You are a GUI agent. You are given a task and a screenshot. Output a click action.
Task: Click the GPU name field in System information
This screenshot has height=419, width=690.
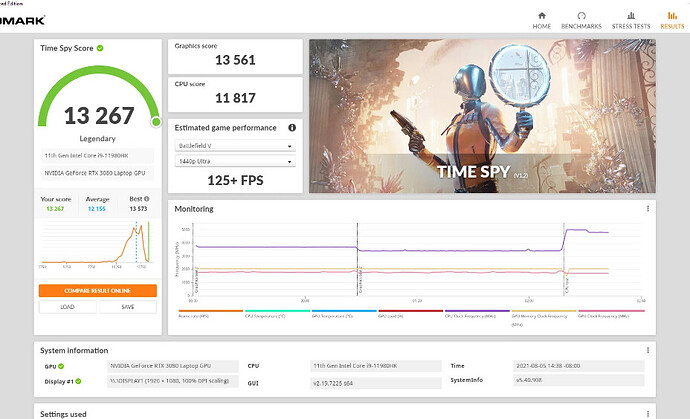172,366
